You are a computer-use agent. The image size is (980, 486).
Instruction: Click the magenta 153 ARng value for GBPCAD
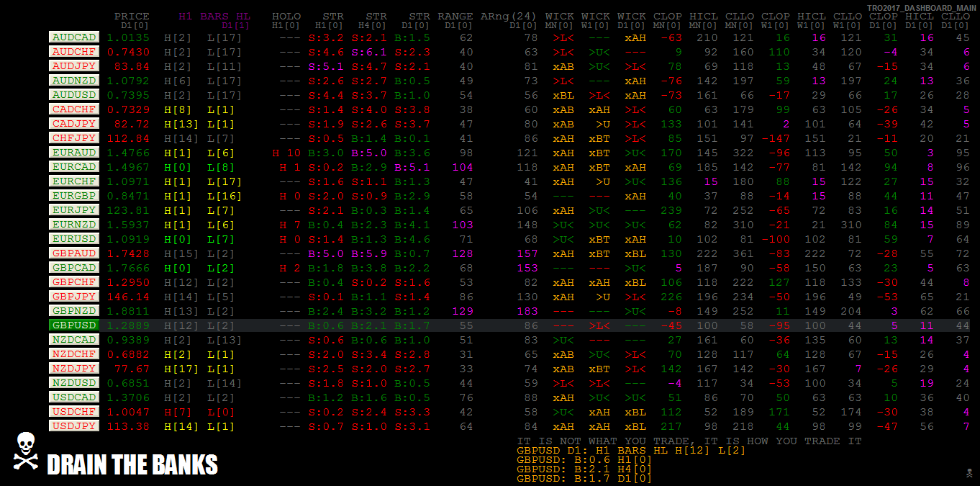(527, 268)
